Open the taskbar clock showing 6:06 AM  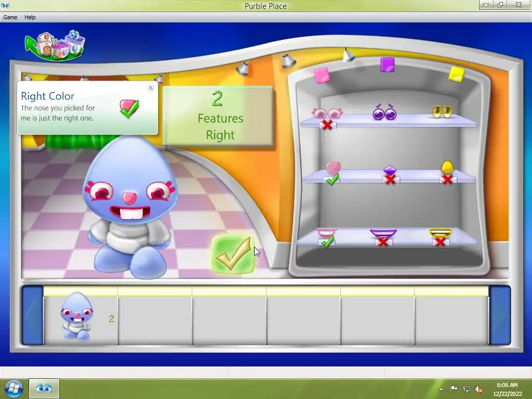pos(507,389)
